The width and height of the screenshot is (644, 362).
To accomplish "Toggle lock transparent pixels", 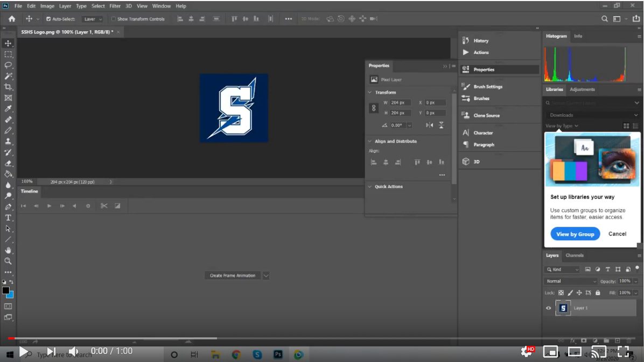I will [x=561, y=293].
